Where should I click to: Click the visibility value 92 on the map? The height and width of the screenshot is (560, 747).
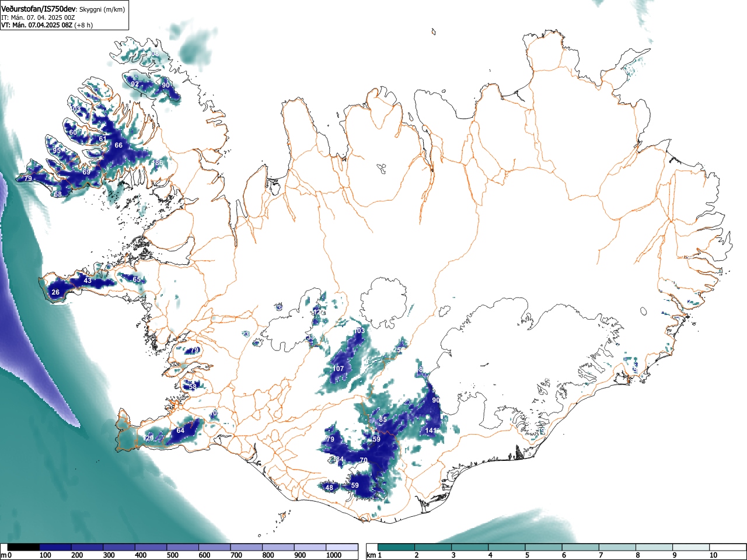pyautogui.click(x=135, y=84)
